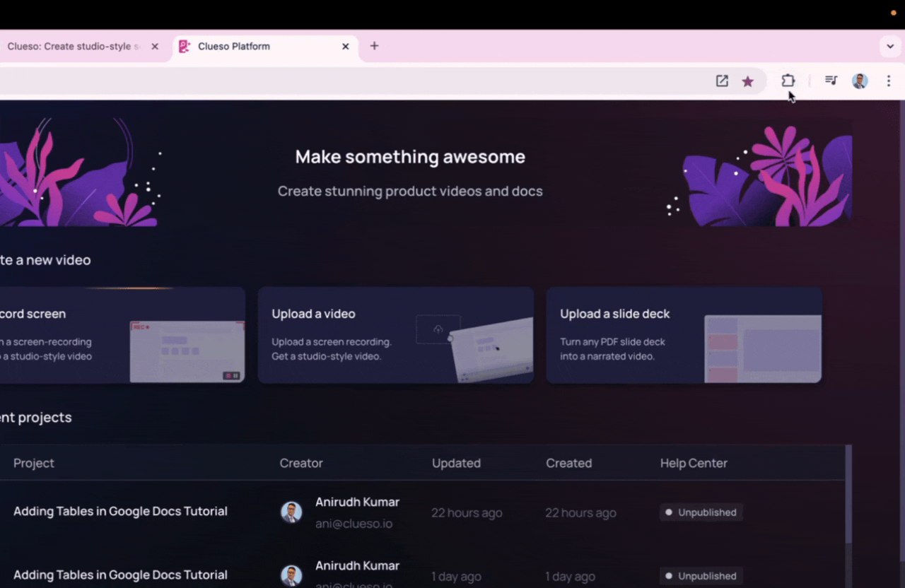The image size is (905, 588).
Task: Expand the tab search dropdown chevron
Action: (890, 47)
